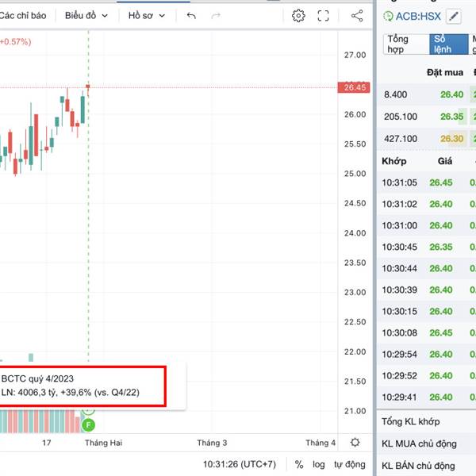The height and width of the screenshot is (476, 476).
Task: Open time axis settings gear
Action: 355,443
